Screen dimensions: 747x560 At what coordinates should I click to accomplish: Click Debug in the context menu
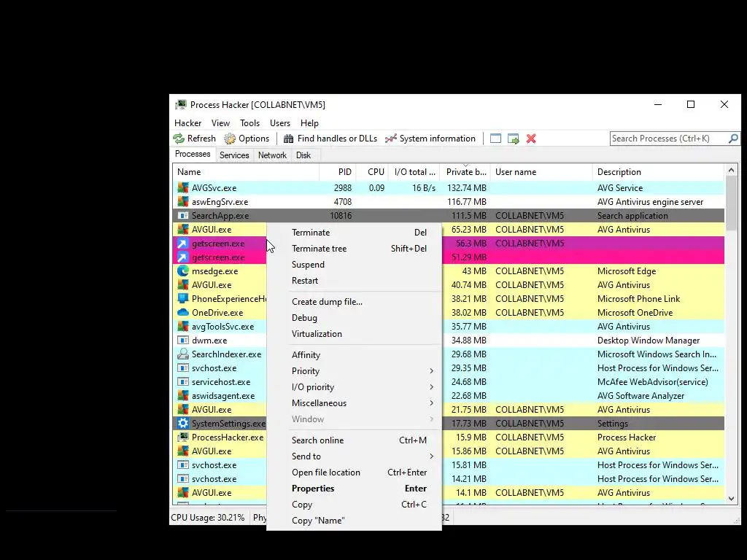pos(354,318)
